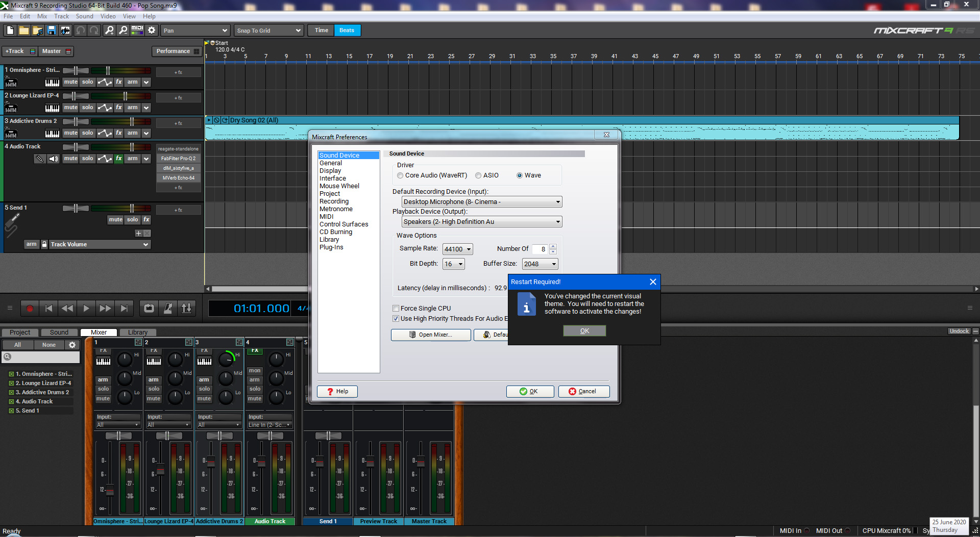This screenshot has height=537, width=980.
Task: Open the Snap To Grid dropdown
Action: 269,31
